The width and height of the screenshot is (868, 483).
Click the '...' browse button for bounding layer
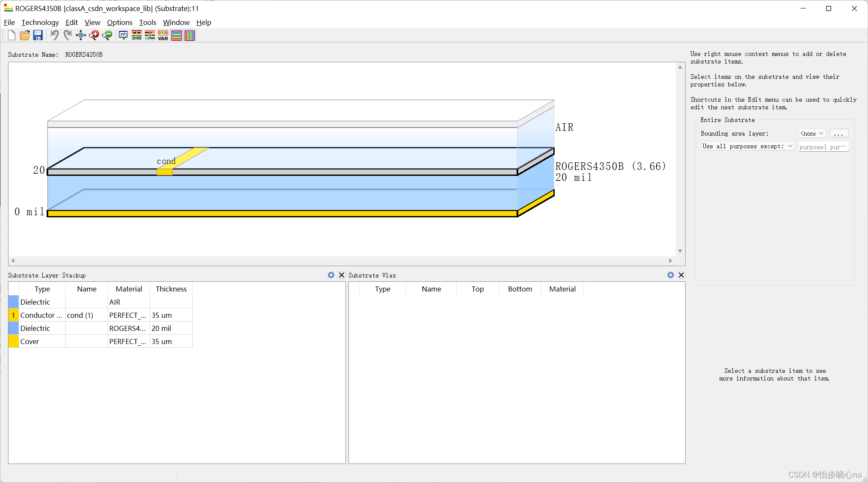click(x=838, y=133)
